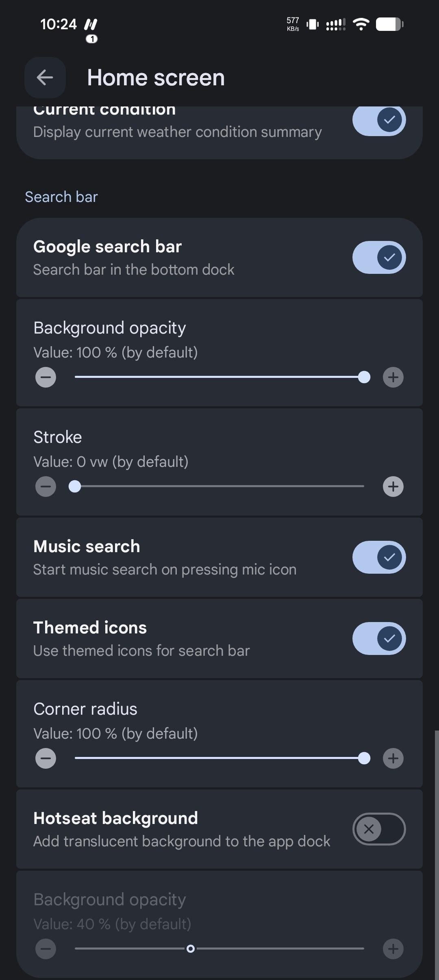Toggle Themed icons for search bar
The width and height of the screenshot is (439, 980).
379,639
